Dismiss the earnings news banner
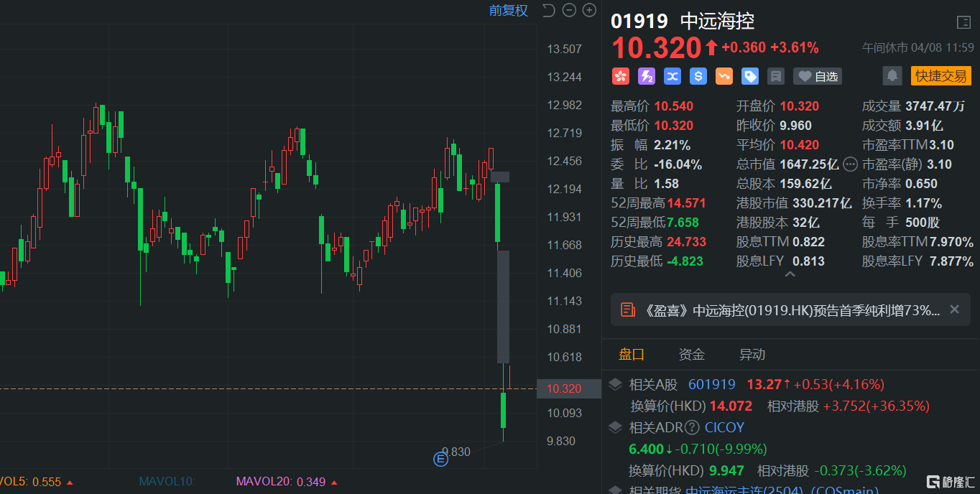Viewport: 980px width, 494px height. point(954,309)
